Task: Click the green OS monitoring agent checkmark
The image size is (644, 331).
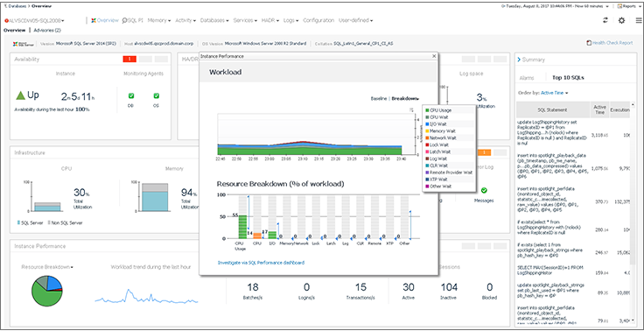Action: [x=157, y=95]
